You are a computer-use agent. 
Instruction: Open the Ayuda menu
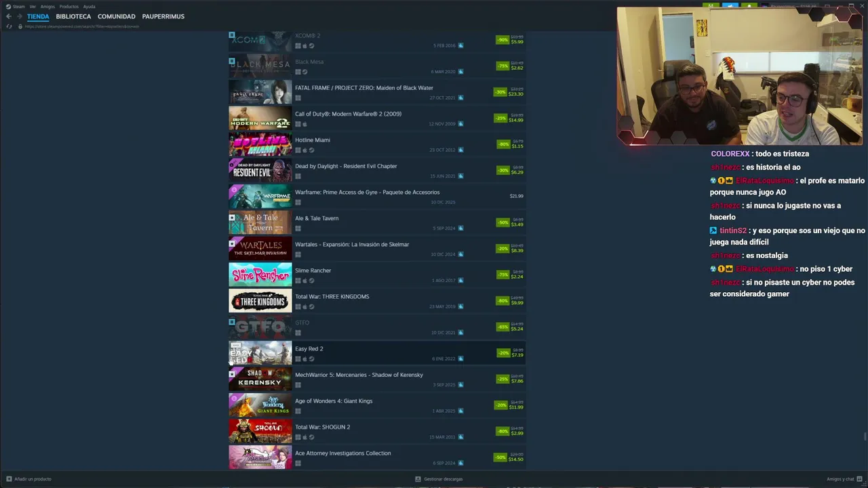point(89,6)
